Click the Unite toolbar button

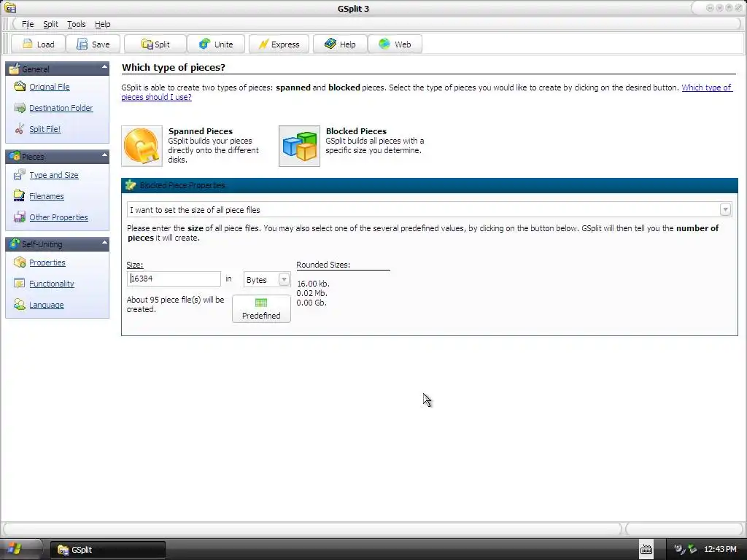(216, 44)
